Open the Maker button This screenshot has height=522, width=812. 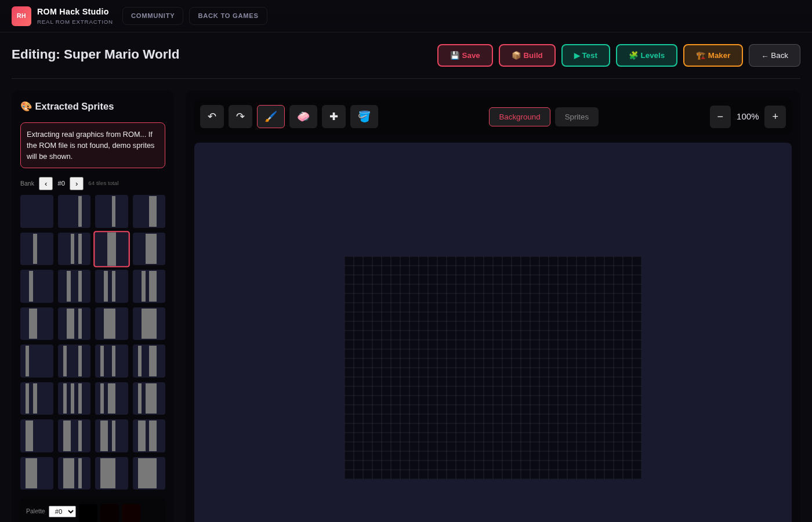(713, 55)
